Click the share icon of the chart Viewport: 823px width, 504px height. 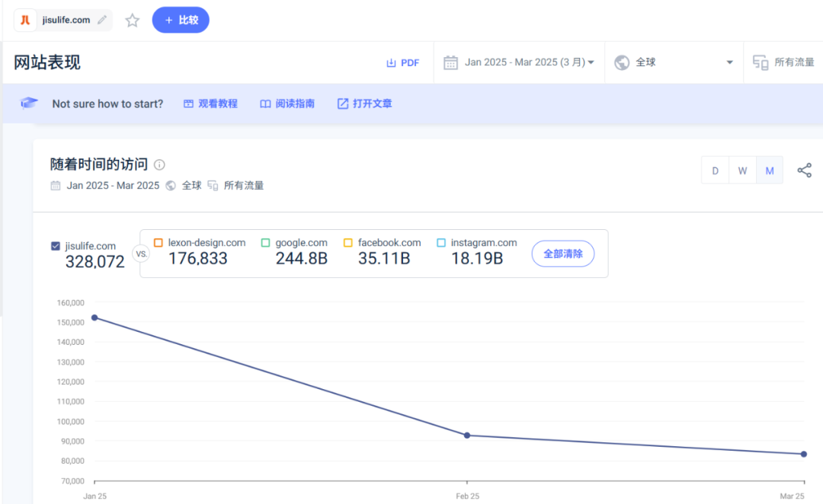pyautogui.click(x=805, y=171)
